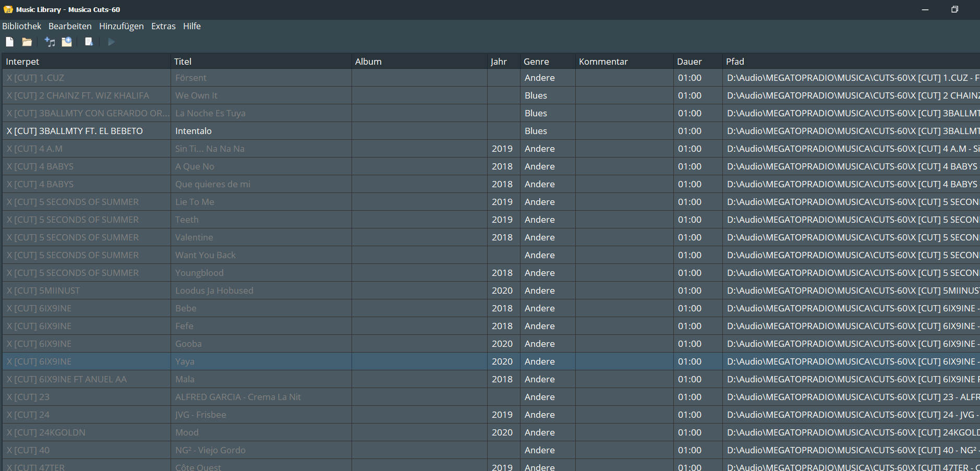Sort by the Dauer column header

point(698,62)
